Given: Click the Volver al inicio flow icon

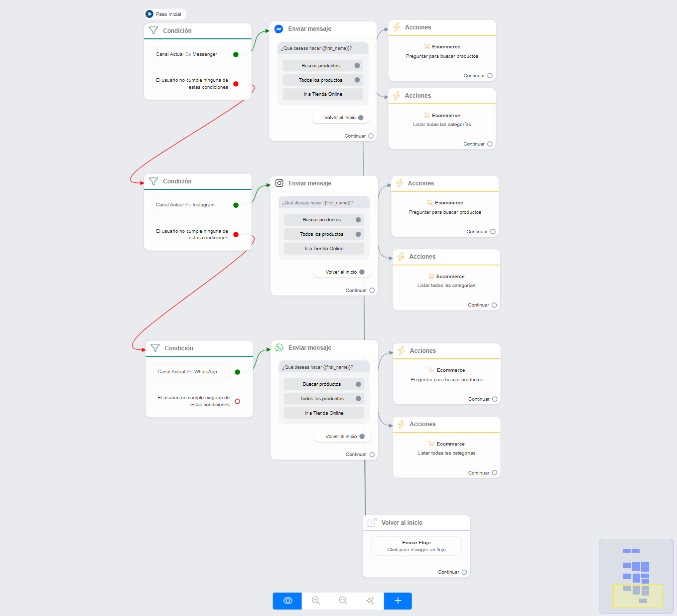Looking at the screenshot, I should pyautogui.click(x=372, y=523).
